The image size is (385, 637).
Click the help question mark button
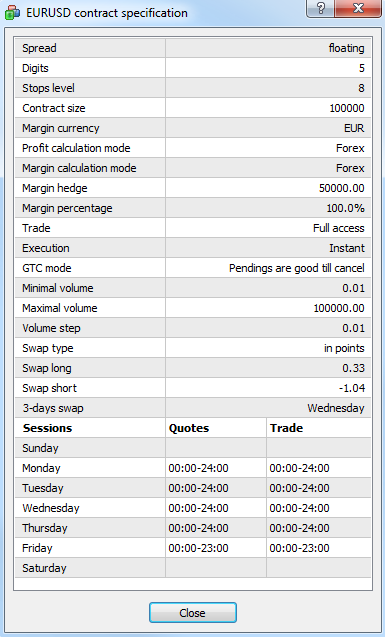[x=320, y=8]
